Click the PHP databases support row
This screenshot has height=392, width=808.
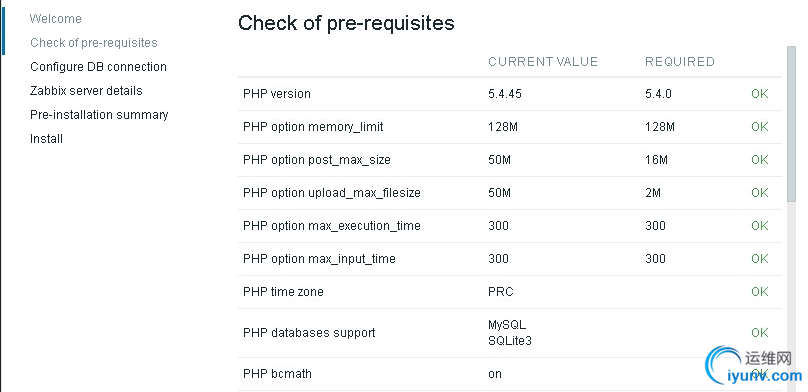(510, 333)
